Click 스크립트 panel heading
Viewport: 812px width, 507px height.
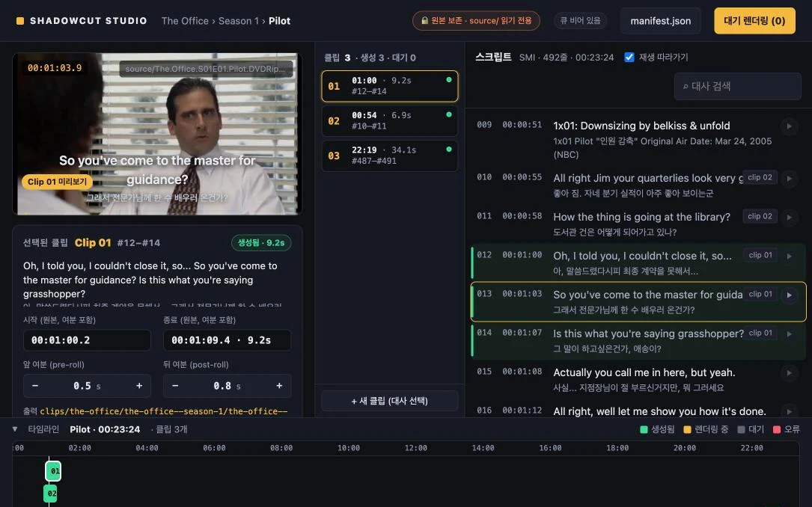tap(493, 57)
